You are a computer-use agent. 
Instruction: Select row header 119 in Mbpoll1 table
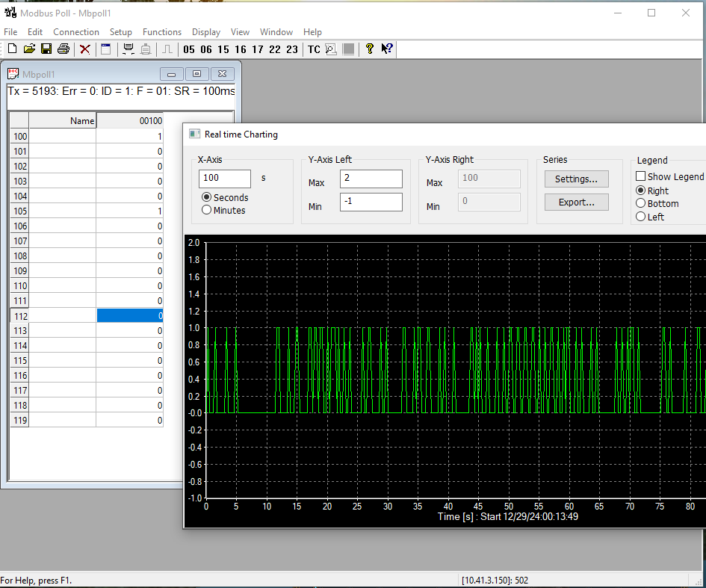coord(20,420)
